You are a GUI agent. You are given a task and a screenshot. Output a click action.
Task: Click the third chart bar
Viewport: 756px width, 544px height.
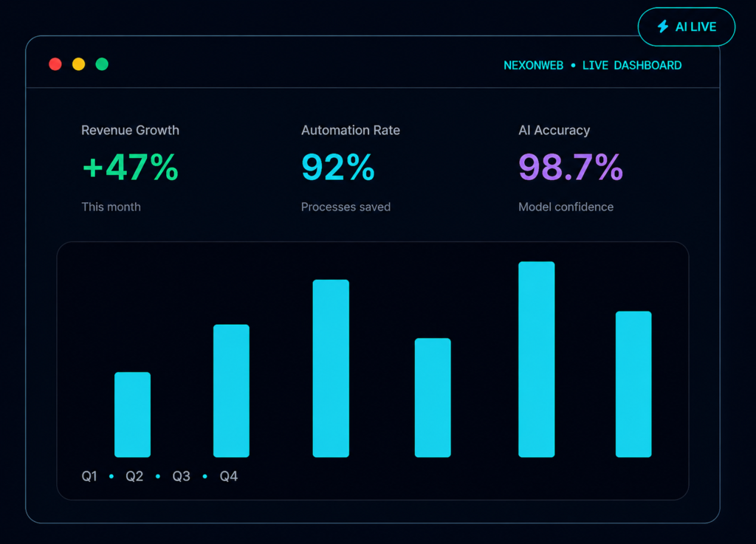coord(331,368)
